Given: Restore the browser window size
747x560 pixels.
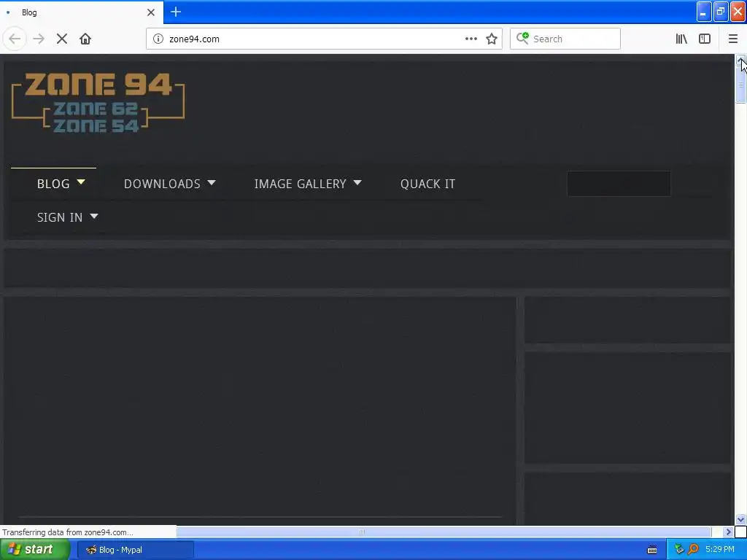Looking at the screenshot, I should point(721,12).
